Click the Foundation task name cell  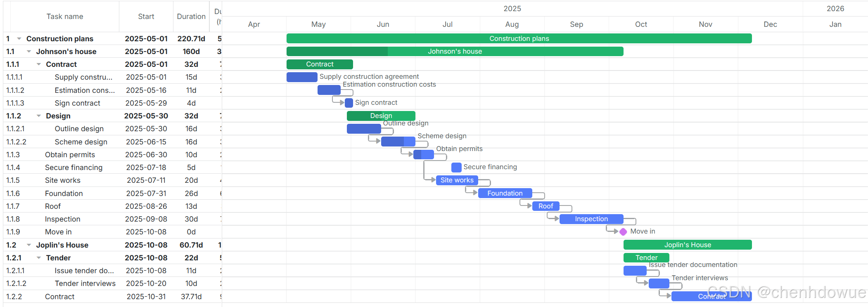pos(64,194)
